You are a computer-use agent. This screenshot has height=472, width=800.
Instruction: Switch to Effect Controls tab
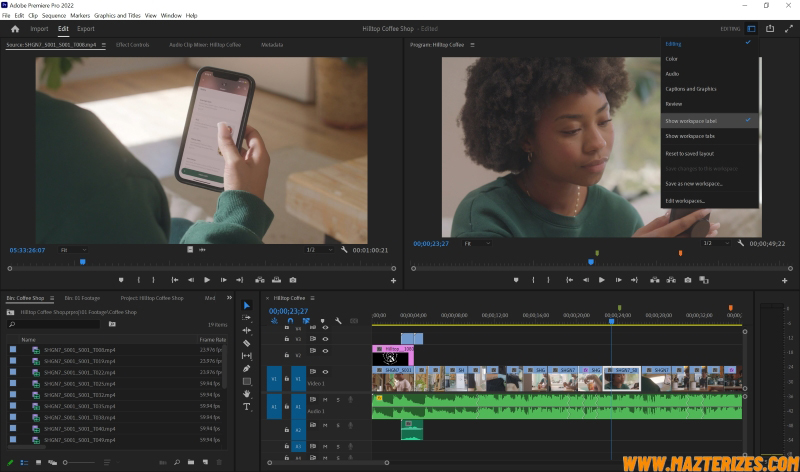133,45
